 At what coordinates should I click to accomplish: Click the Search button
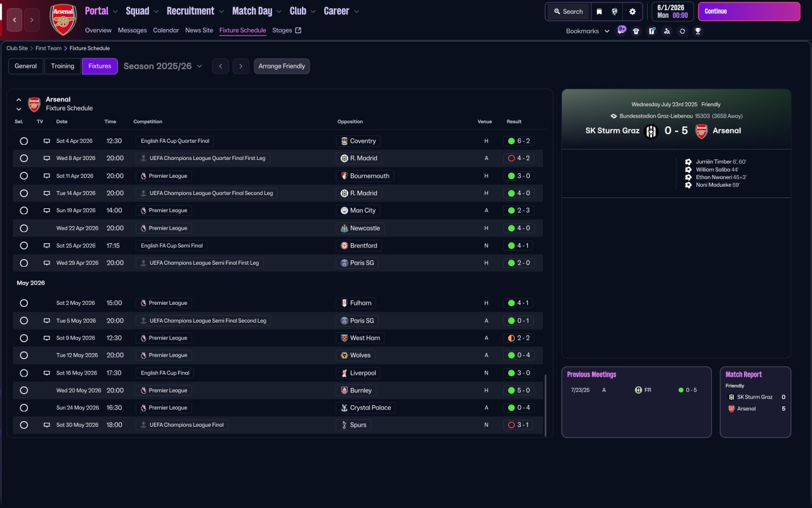point(568,11)
